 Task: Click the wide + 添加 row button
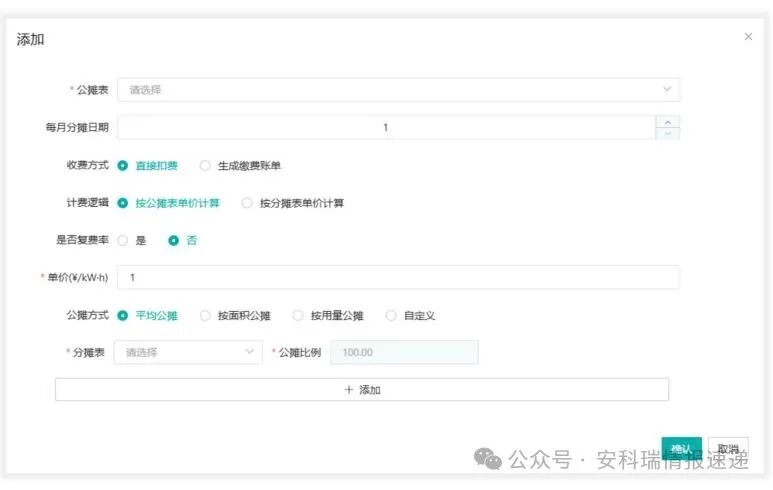click(362, 389)
